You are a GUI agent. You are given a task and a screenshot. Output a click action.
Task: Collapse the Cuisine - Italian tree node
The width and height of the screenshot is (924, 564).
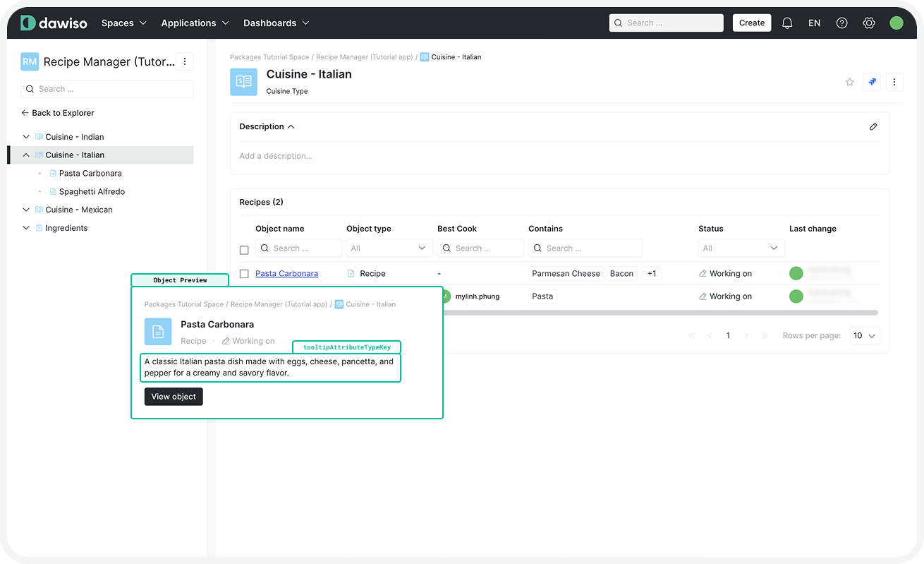(26, 155)
